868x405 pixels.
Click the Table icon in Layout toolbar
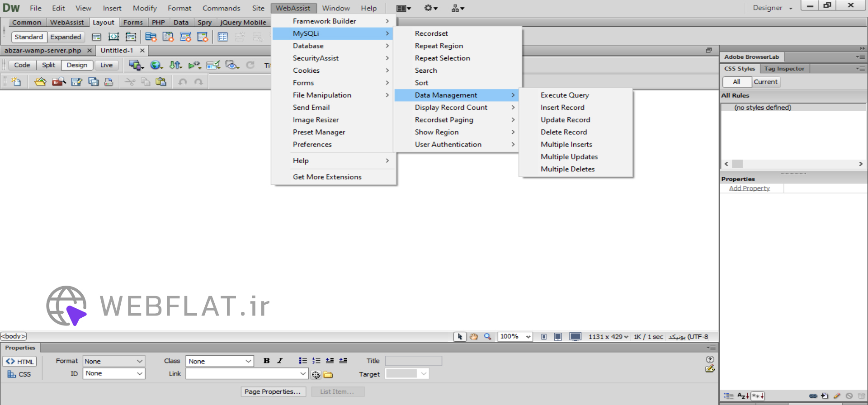[x=222, y=37]
